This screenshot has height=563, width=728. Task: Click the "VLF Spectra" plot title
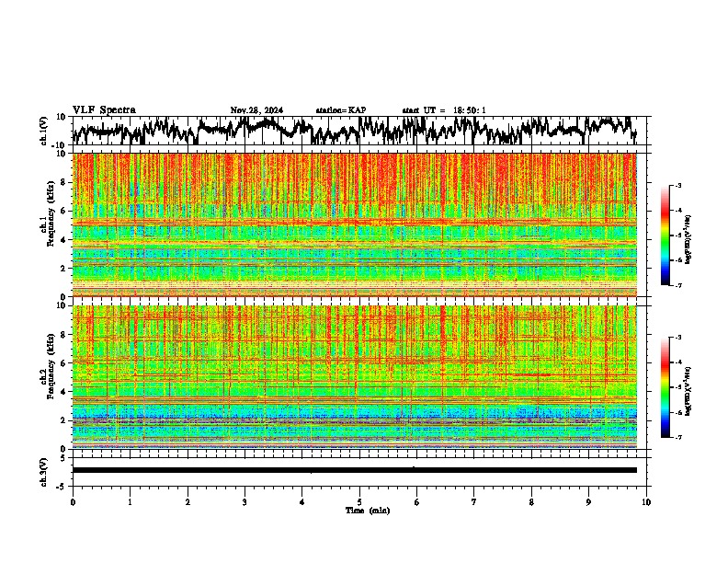(x=104, y=110)
